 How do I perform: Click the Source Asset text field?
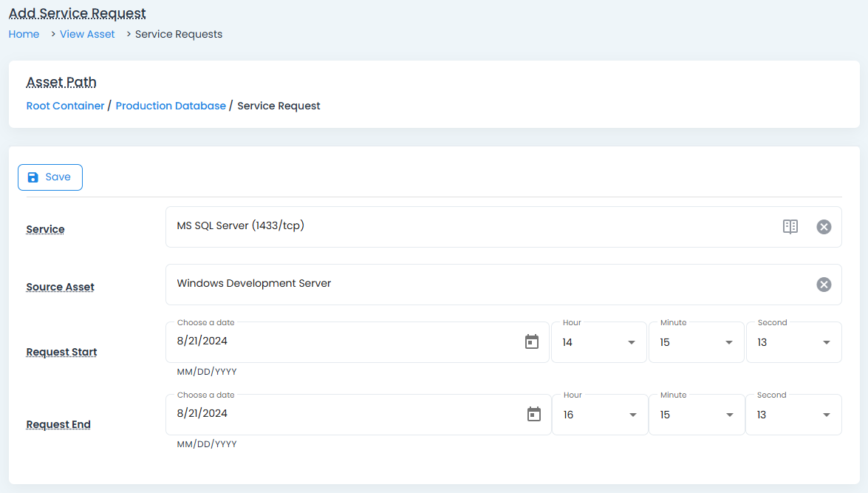488,284
